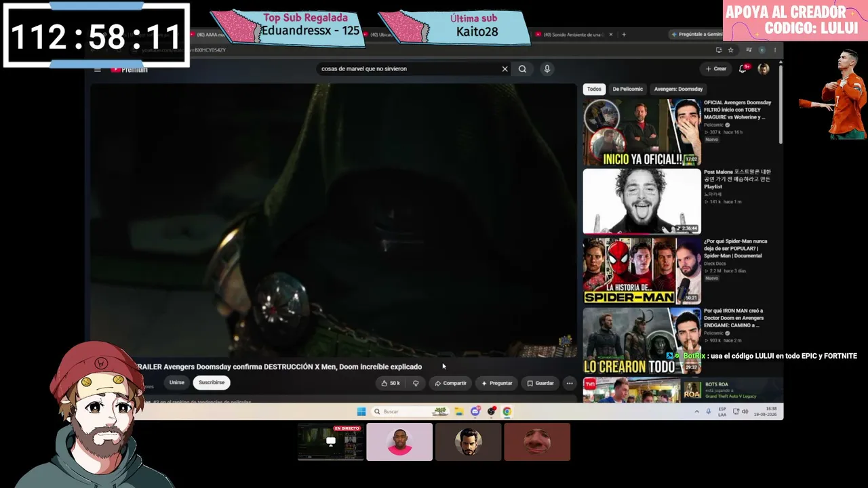Dislike the video

coord(416,383)
